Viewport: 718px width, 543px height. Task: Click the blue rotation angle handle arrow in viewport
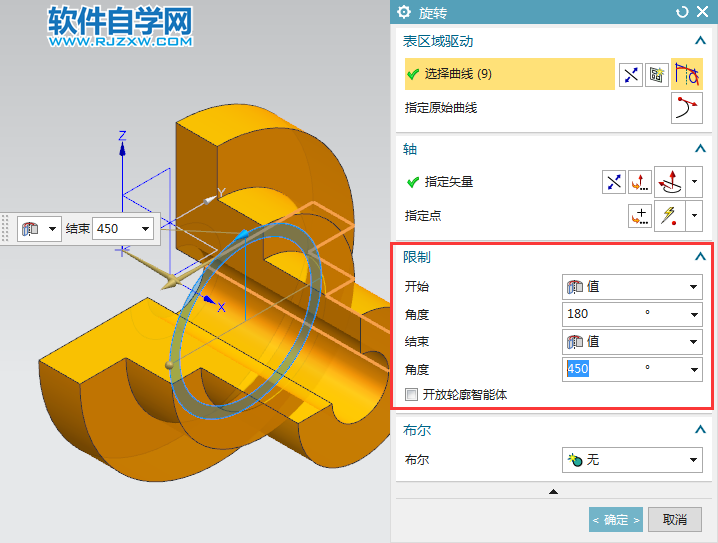pos(241,234)
